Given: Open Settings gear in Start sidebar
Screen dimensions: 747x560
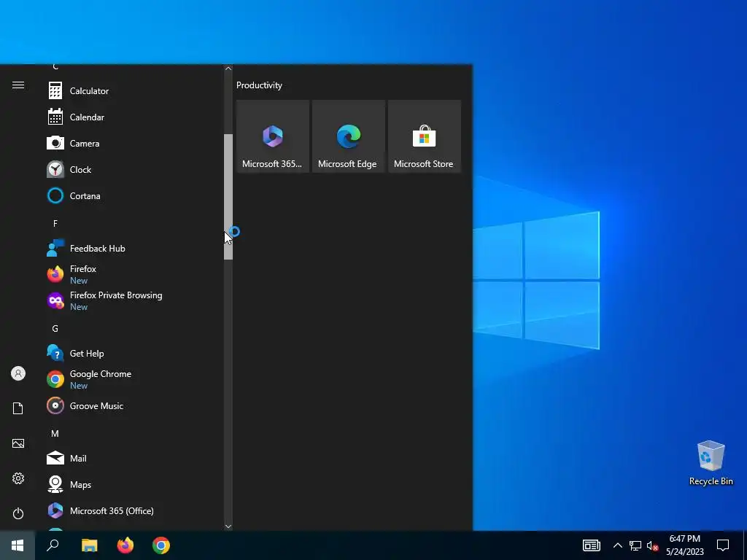Looking at the screenshot, I should pyautogui.click(x=18, y=478).
